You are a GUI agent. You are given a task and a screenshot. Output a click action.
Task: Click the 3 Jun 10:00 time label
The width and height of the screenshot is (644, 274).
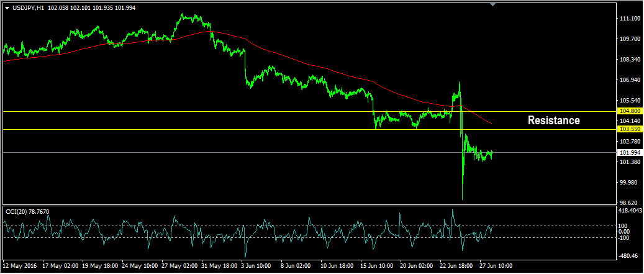tap(256, 266)
